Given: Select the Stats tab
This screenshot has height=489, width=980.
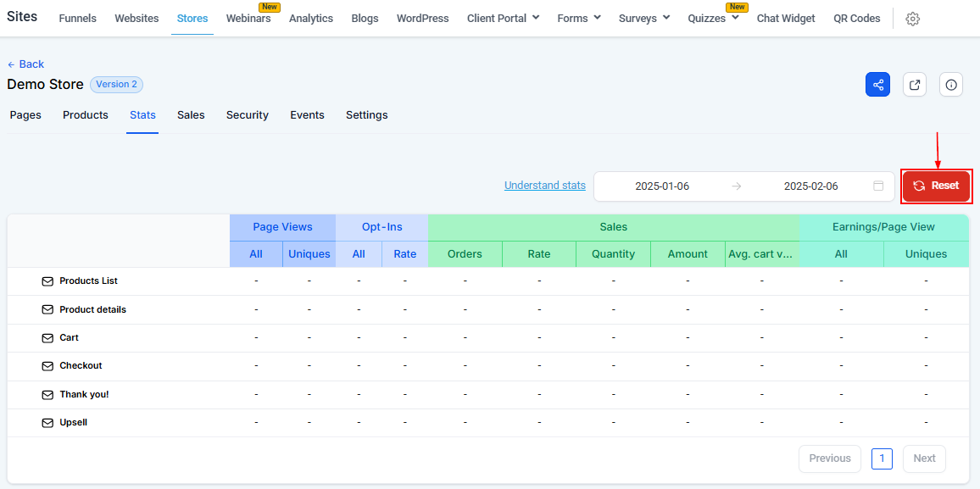Looking at the screenshot, I should coord(142,115).
